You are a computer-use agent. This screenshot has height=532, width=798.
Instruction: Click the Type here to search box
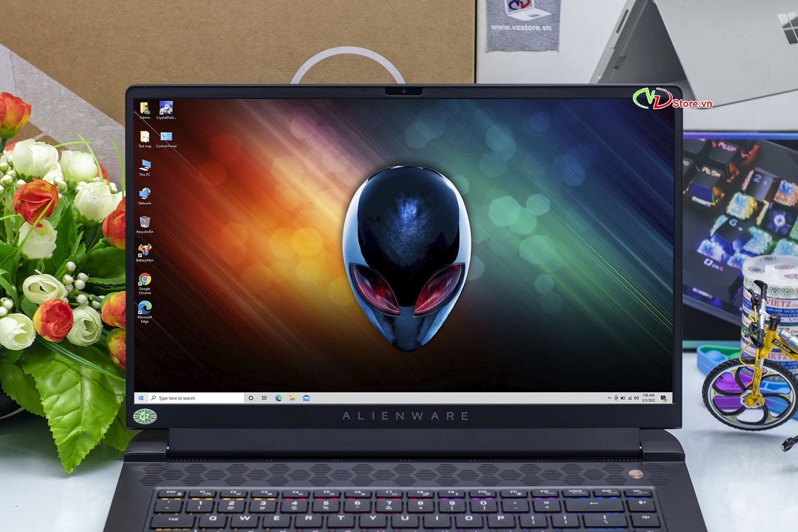196,398
